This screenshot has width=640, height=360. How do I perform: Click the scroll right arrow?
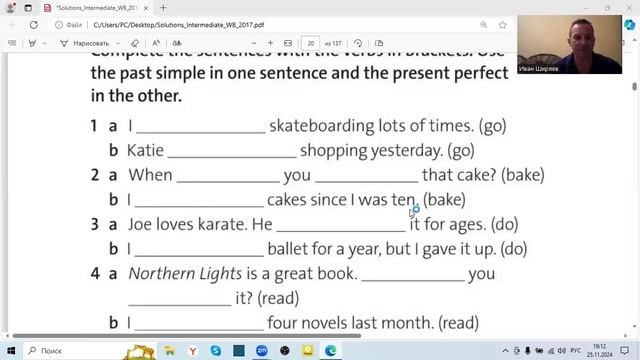[625, 336]
